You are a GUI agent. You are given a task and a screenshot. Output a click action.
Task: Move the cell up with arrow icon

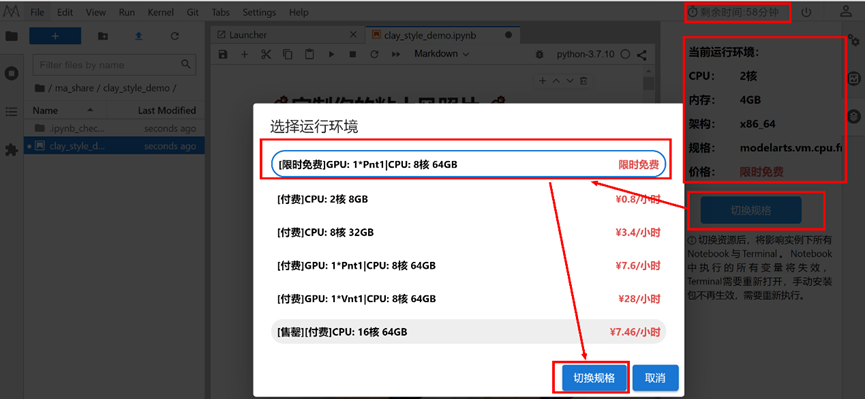556,81
